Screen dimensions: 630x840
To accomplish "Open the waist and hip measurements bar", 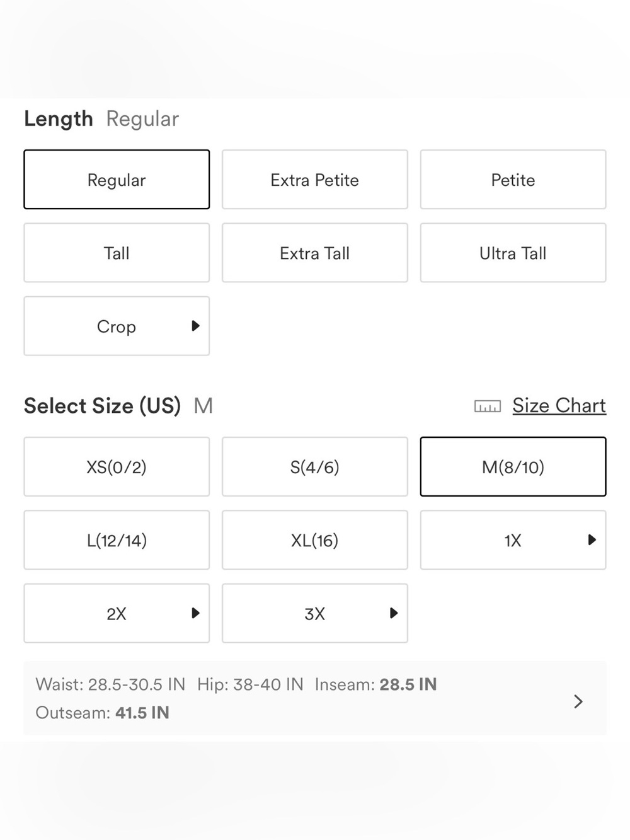I will [x=315, y=698].
